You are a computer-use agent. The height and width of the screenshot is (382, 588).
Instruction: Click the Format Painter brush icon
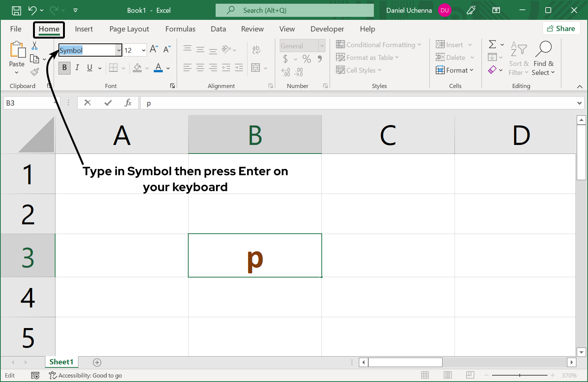tap(35, 72)
